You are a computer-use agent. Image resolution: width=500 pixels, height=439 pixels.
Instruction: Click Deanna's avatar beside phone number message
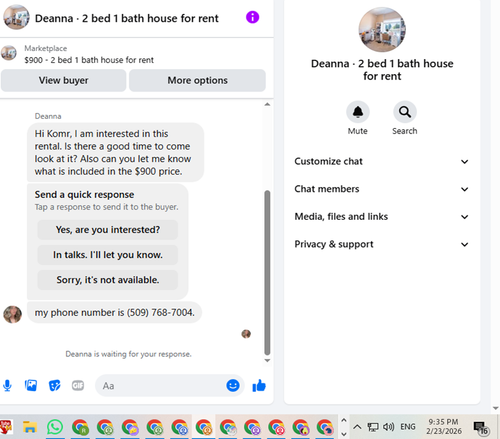pyautogui.click(x=12, y=314)
